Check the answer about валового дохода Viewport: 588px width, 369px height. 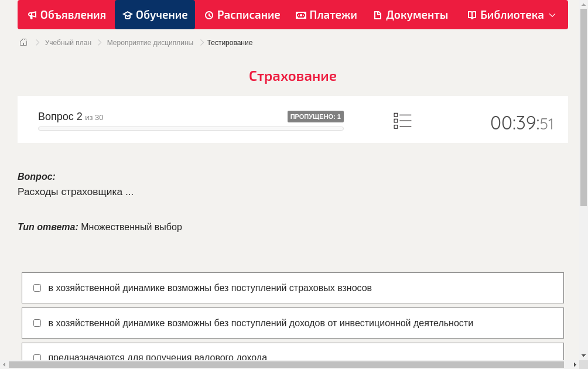click(x=37, y=358)
